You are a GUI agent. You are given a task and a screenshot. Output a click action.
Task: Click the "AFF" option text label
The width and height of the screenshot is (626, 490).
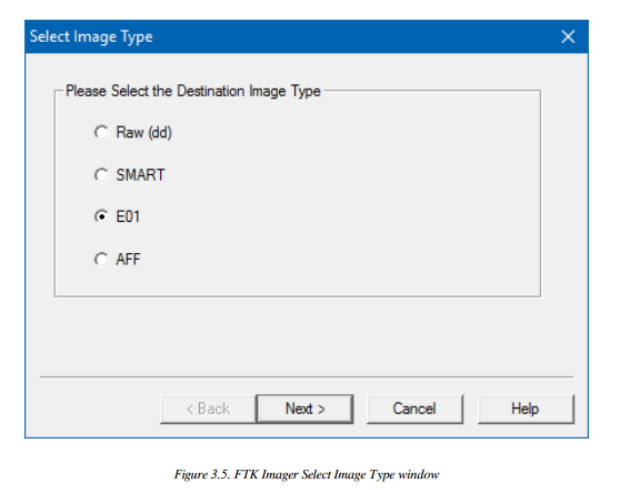(x=128, y=259)
